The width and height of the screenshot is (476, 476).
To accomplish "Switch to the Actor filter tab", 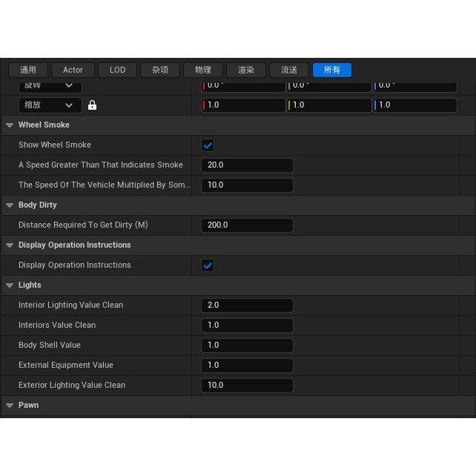I will click(x=73, y=70).
